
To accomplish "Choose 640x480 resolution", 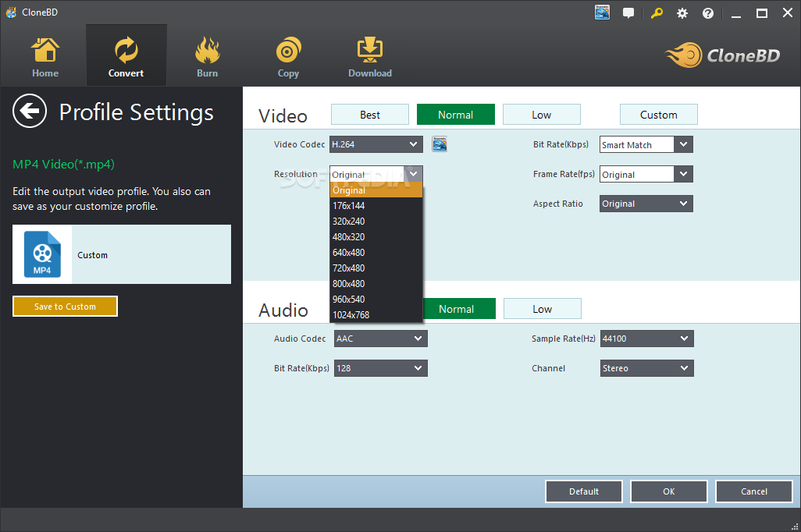I will [376, 252].
